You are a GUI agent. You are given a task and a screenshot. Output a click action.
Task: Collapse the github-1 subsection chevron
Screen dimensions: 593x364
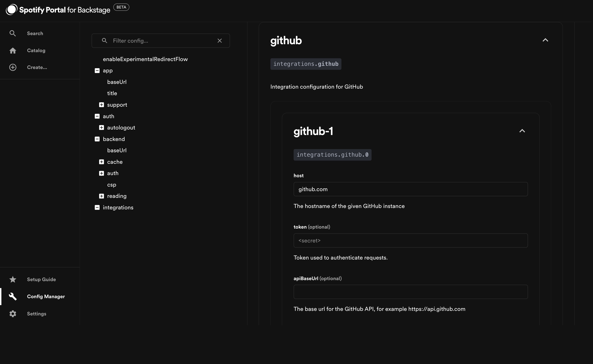click(522, 130)
